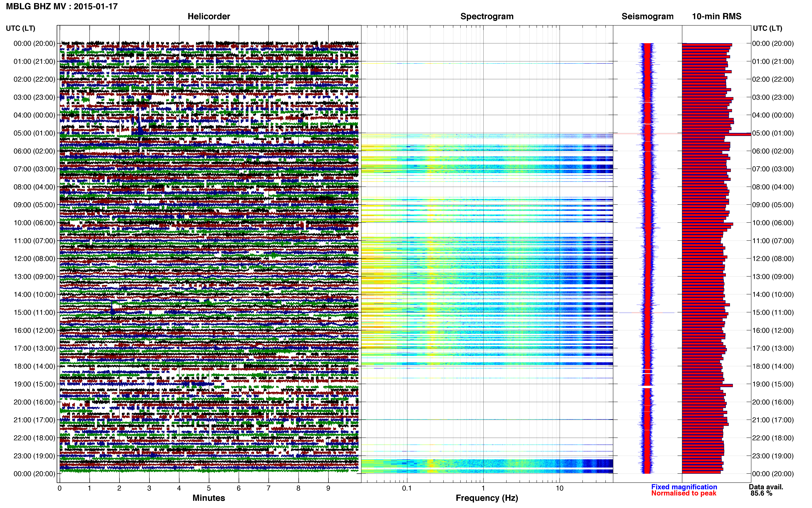Click right-axis time label '05:00 (01:00)'
Screen dimensions: 812x508
pyautogui.click(x=773, y=133)
